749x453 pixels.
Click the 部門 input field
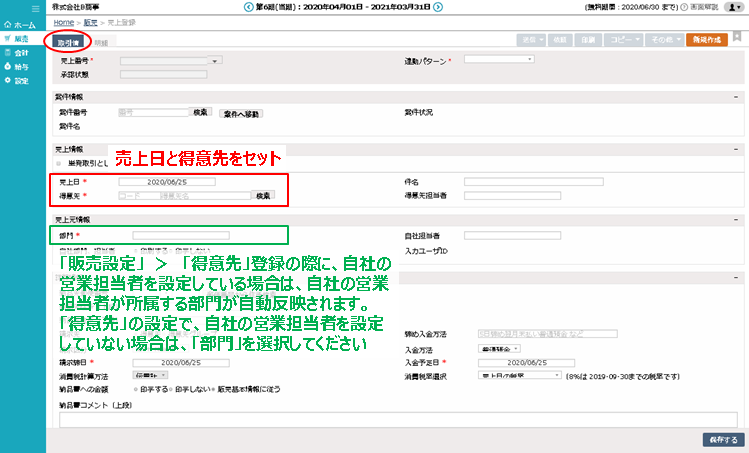[x=181, y=236]
